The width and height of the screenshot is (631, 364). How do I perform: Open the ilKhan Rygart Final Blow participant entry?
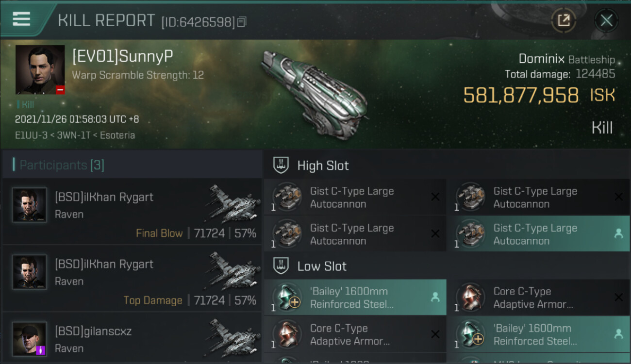(132, 211)
